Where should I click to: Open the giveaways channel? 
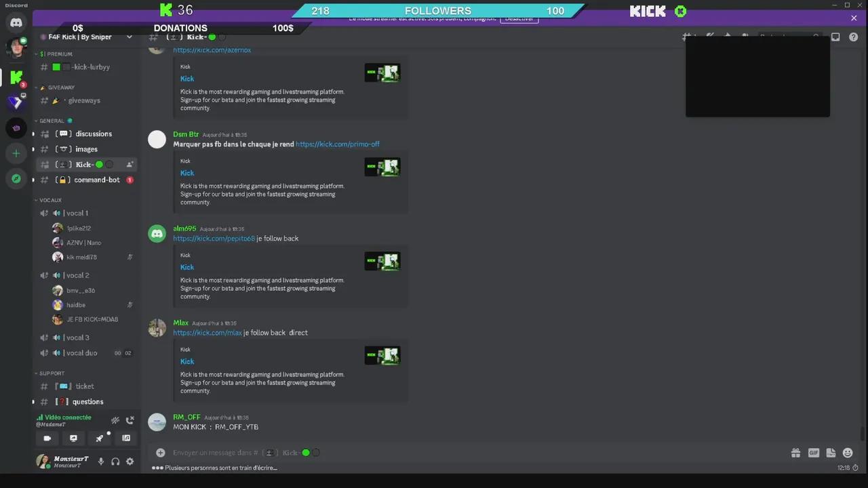tap(87, 100)
